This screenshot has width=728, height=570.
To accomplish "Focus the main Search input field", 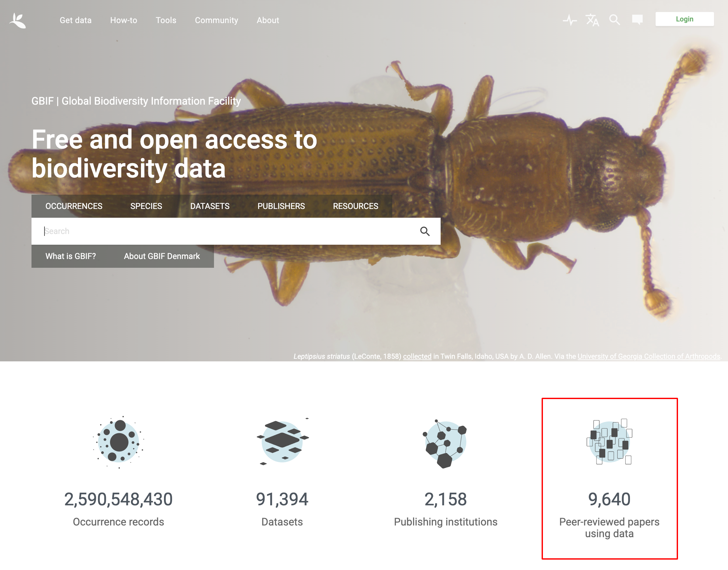I will 227,231.
